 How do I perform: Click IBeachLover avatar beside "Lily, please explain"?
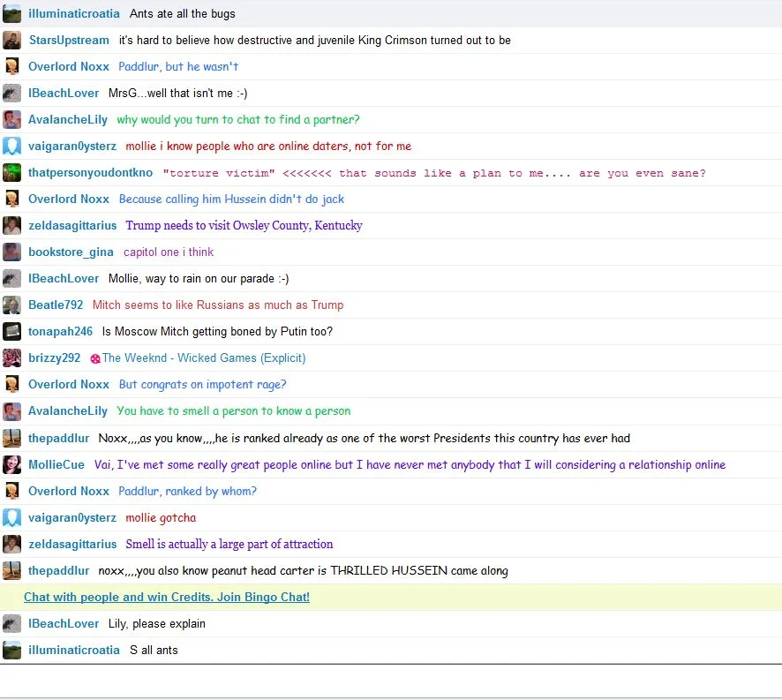pos(12,624)
